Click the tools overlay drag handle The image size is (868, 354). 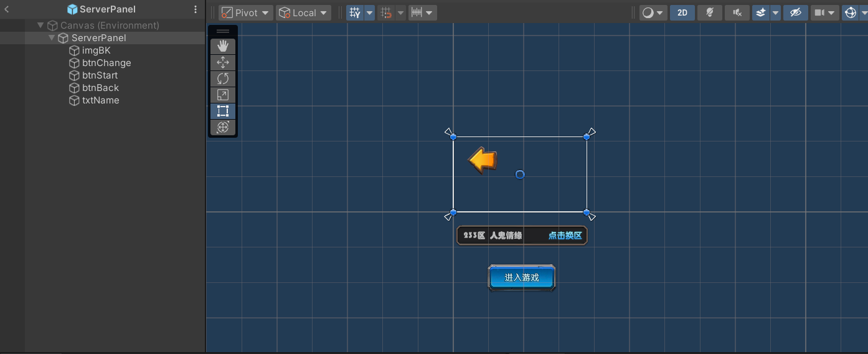point(223,31)
